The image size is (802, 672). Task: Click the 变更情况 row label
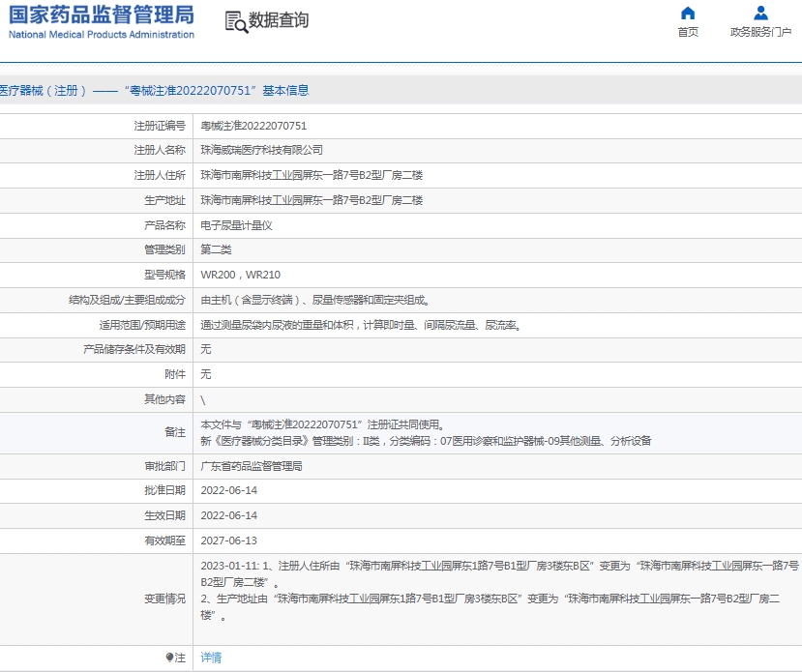coord(164,599)
